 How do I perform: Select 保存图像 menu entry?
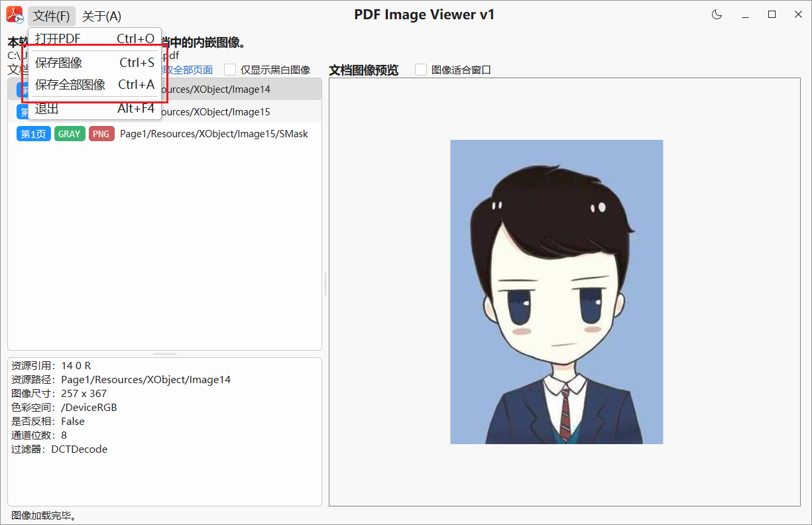coord(95,63)
